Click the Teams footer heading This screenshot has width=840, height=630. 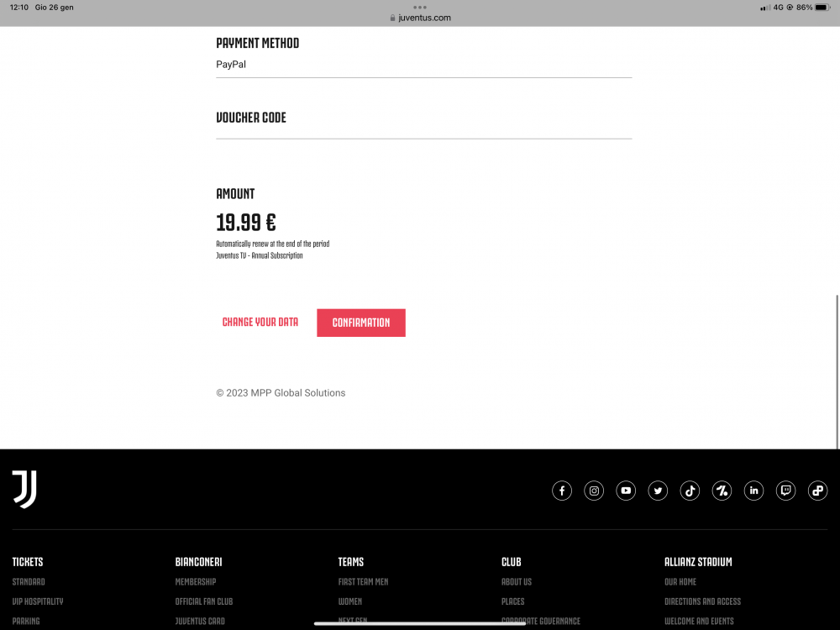coord(351,562)
